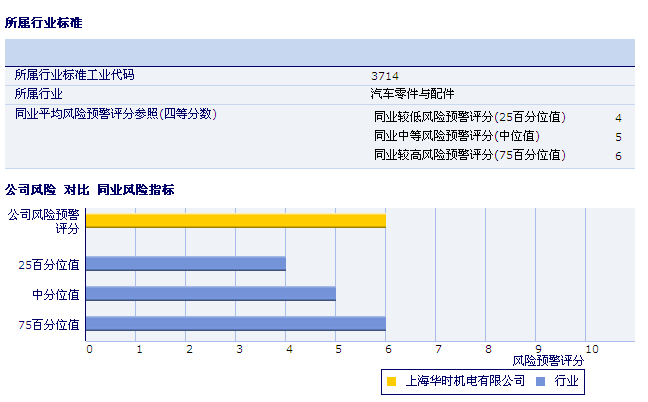Image resolution: width=648 pixels, height=402 pixels.
Task: Click the 公司风险 对比 同业风险指标 chart heading
Action: pos(90,190)
